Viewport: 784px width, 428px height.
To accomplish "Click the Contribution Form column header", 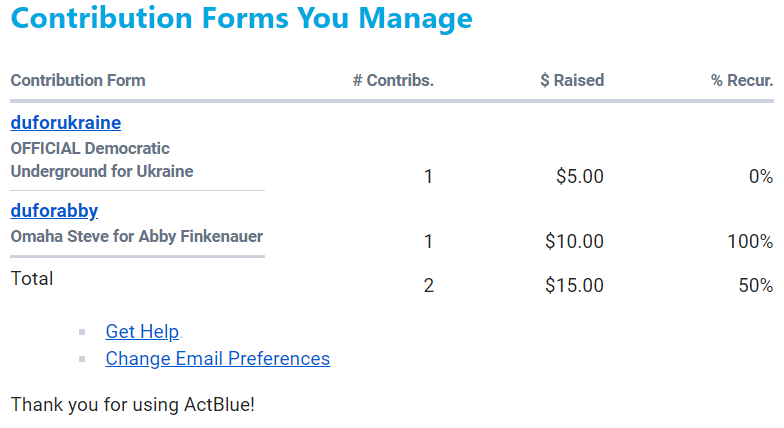I will coord(78,80).
